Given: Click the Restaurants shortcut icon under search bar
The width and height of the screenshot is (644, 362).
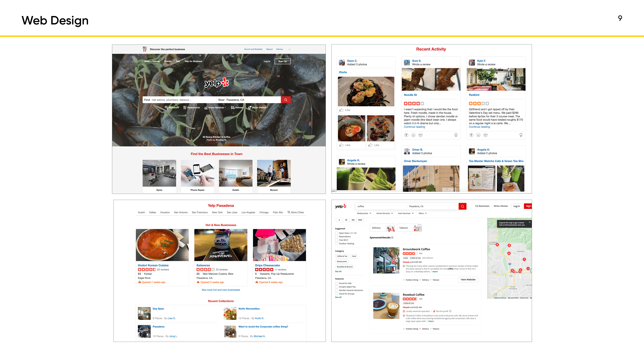Looking at the screenshot, I should tap(185, 108).
